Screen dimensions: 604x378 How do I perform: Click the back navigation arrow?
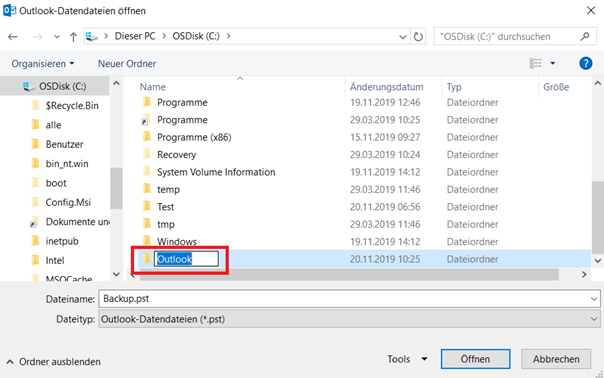pos(13,37)
